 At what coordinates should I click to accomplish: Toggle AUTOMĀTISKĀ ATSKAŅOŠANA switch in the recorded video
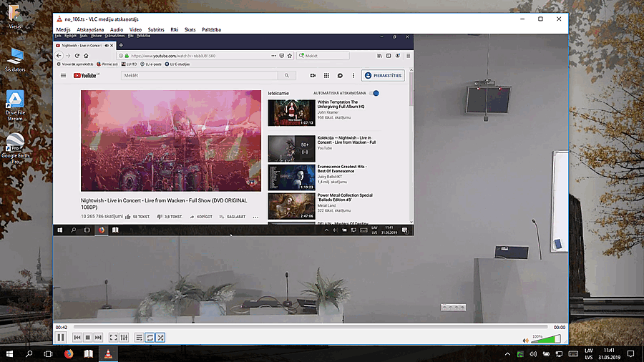374,93
